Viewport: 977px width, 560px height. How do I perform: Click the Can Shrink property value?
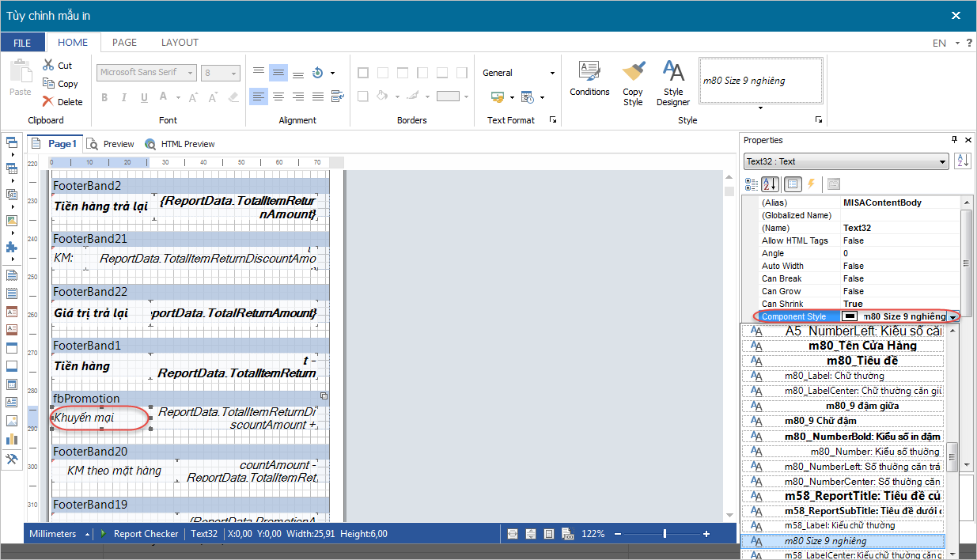pyautogui.click(x=901, y=304)
